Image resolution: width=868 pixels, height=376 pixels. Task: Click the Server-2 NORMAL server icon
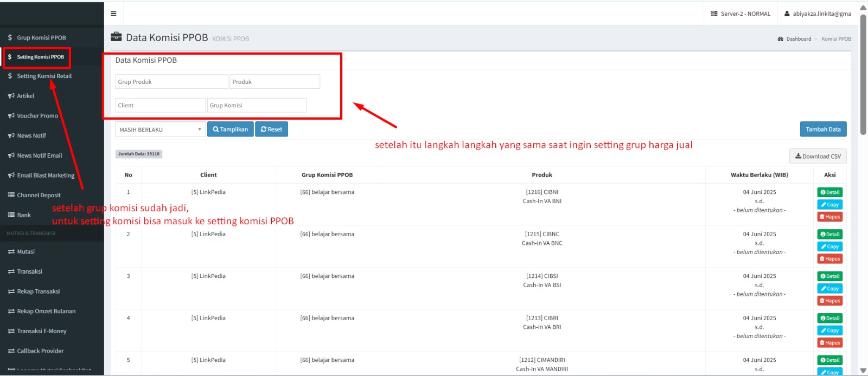click(714, 14)
